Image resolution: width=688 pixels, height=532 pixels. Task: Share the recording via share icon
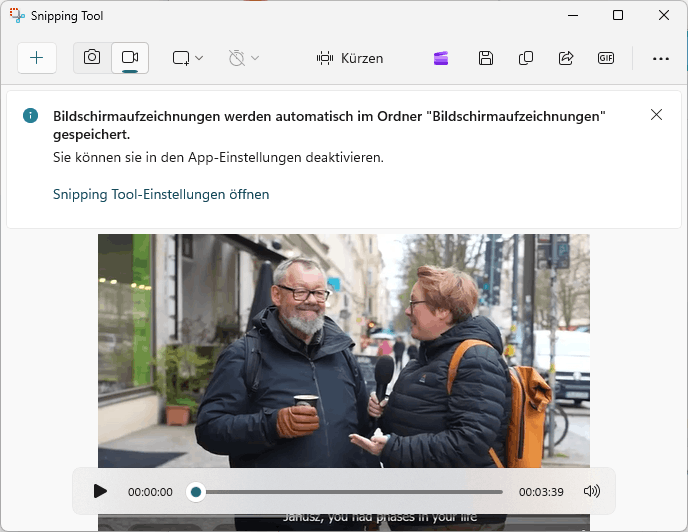[566, 58]
